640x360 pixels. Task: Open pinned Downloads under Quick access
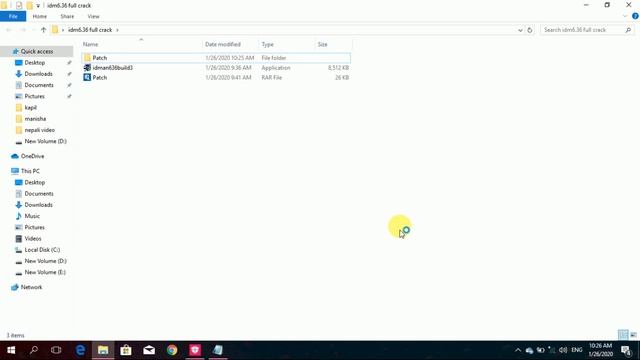pyautogui.click(x=38, y=74)
